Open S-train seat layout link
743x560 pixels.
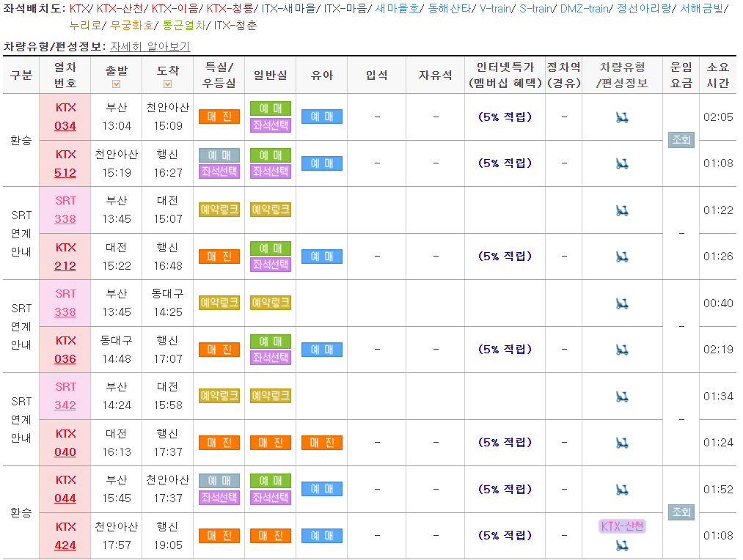click(535, 9)
